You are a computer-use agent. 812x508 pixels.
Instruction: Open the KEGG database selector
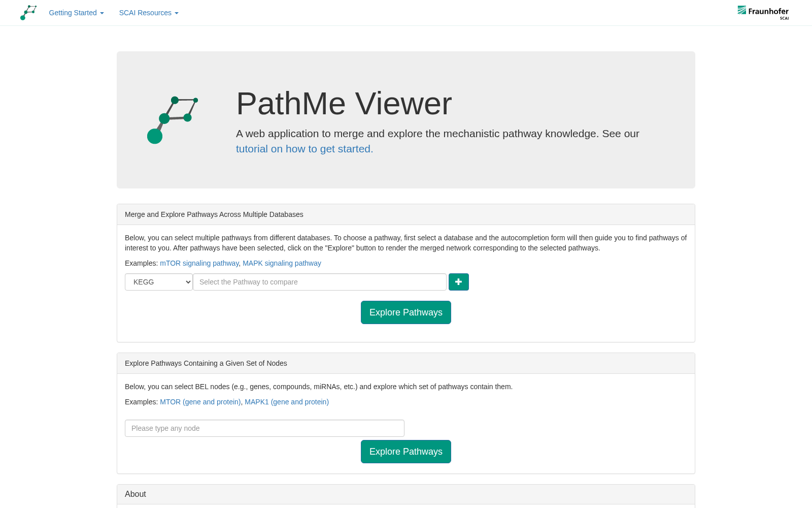click(x=159, y=282)
